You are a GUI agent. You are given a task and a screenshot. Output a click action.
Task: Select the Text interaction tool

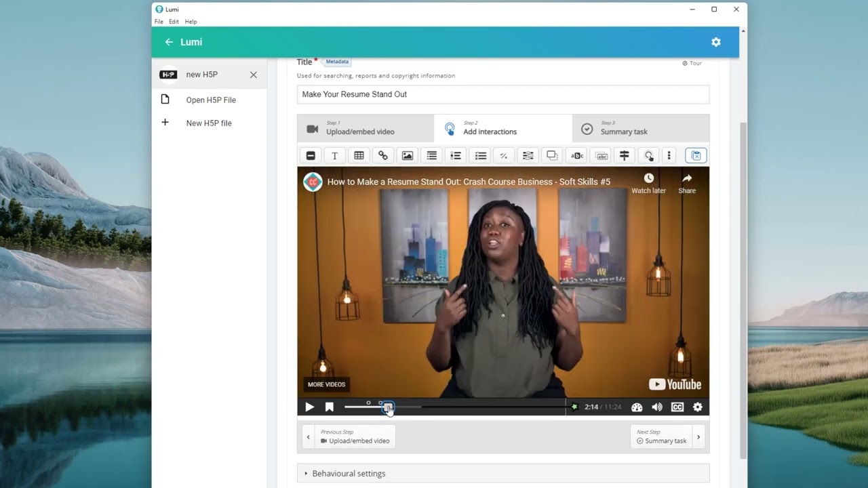334,156
